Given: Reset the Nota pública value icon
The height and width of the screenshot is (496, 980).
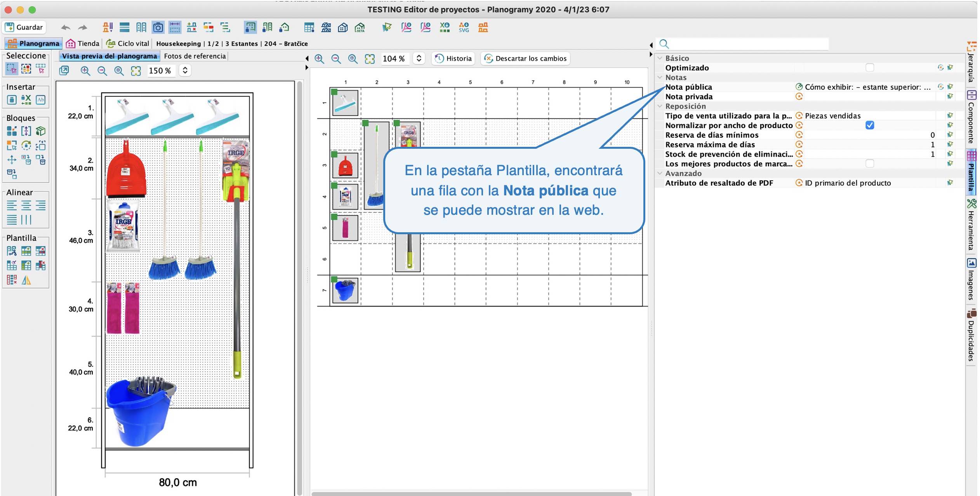Looking at the screenshot, I should (x=940, y=87).
